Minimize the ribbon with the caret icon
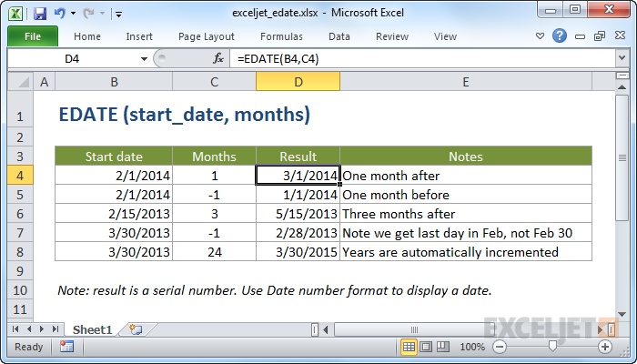The image size is (637, 364). pos(540,36)
